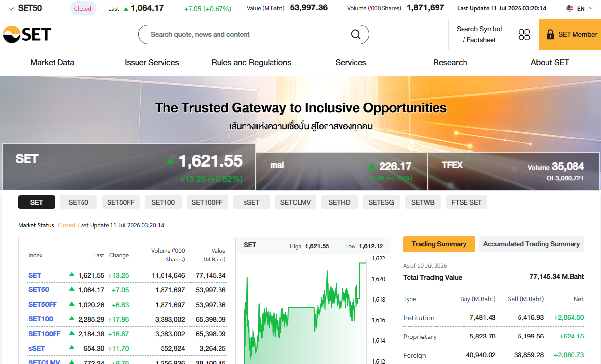
Task: Select the SETCLMV index tab
Action: tap(296, 202)
